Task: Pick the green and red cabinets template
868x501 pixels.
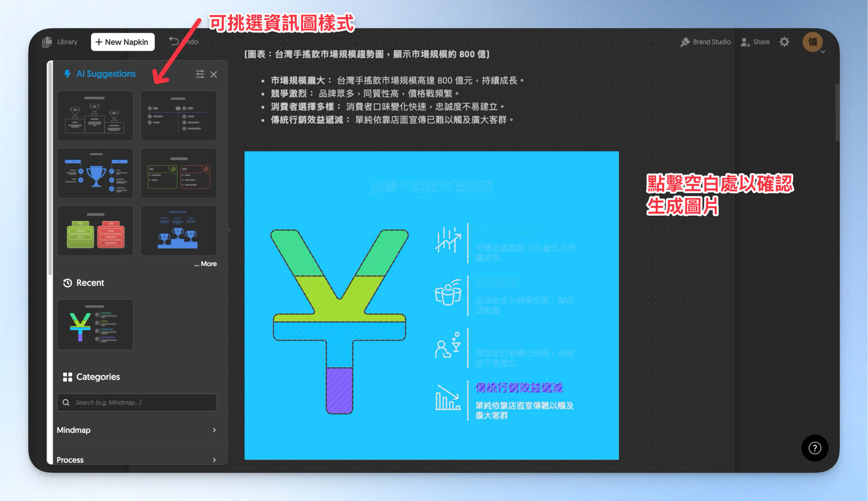Action: (x=95, y=231)
